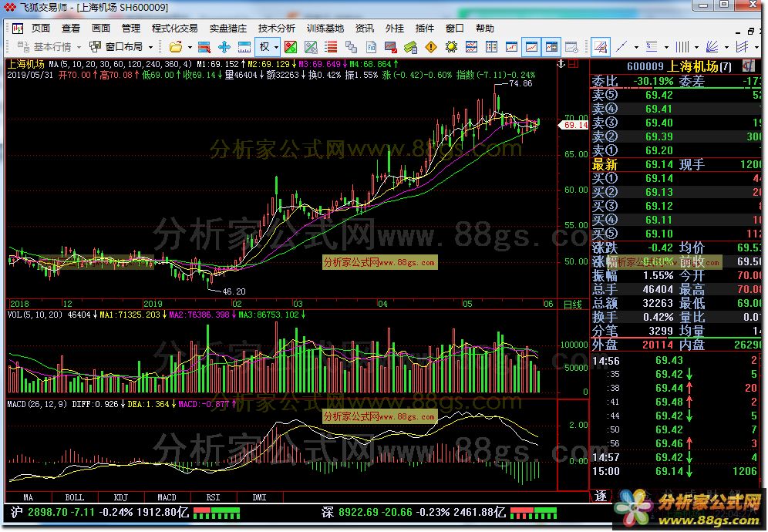Select the blue four-way move arrows icon
Viewport: 768px width, 532px height.
[x=224, y=47]
